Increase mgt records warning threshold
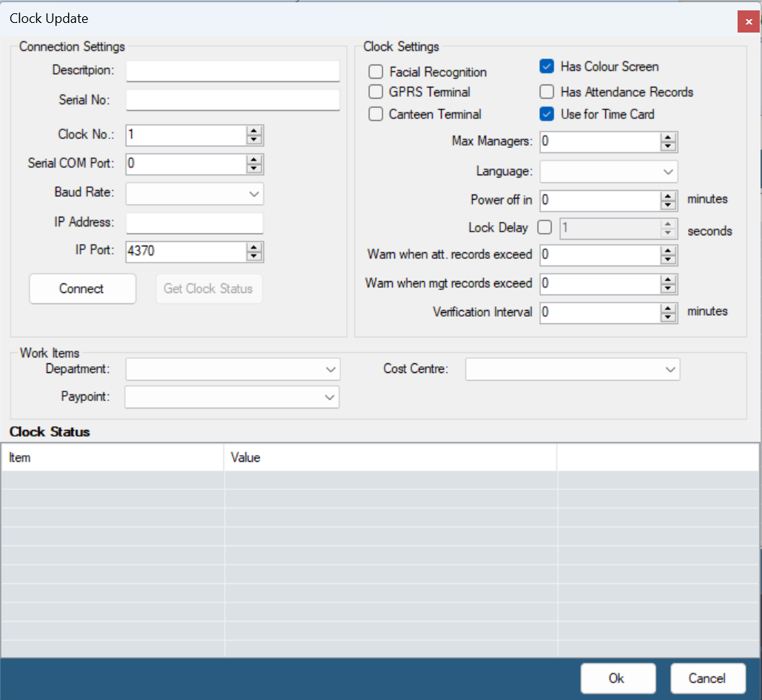This screenshot has height=700, width=762. 668,280
